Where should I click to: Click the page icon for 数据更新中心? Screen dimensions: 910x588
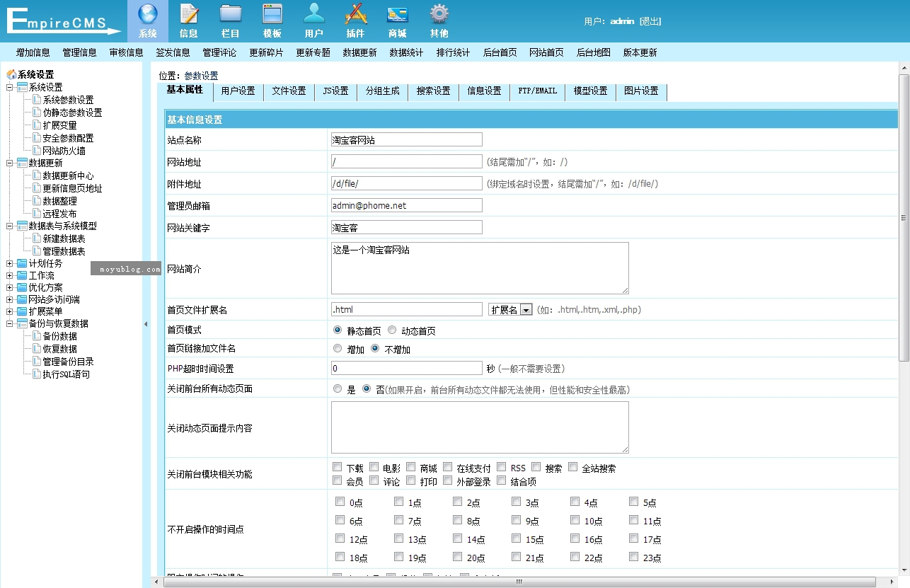(x=37, y=175)
